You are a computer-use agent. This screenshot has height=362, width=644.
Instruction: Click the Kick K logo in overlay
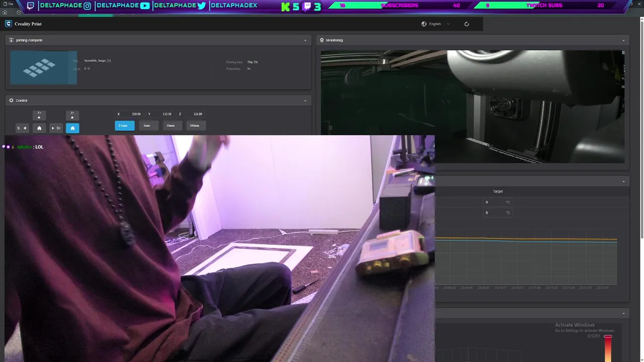tap(286, 7)
